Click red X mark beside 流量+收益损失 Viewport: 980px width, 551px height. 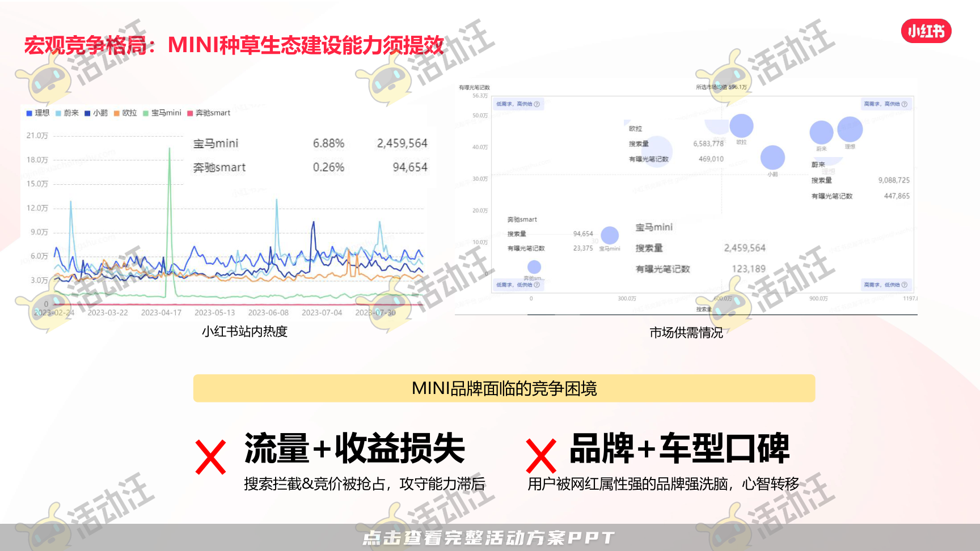(x=210, y=457)
